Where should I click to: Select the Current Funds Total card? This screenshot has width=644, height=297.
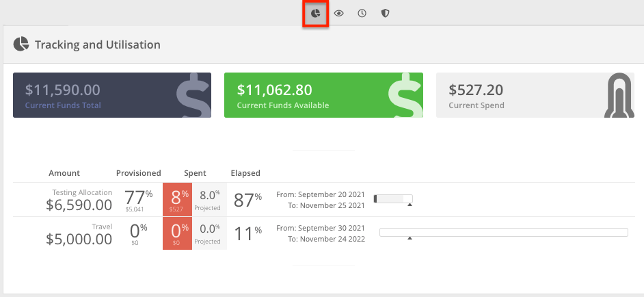(112, 95)
